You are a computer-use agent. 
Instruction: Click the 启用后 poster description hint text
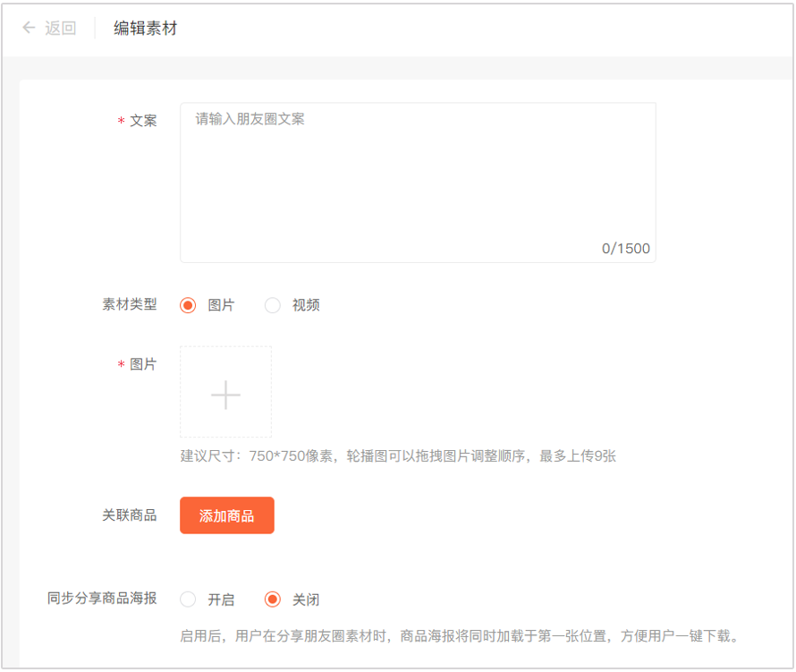(459, 637)
